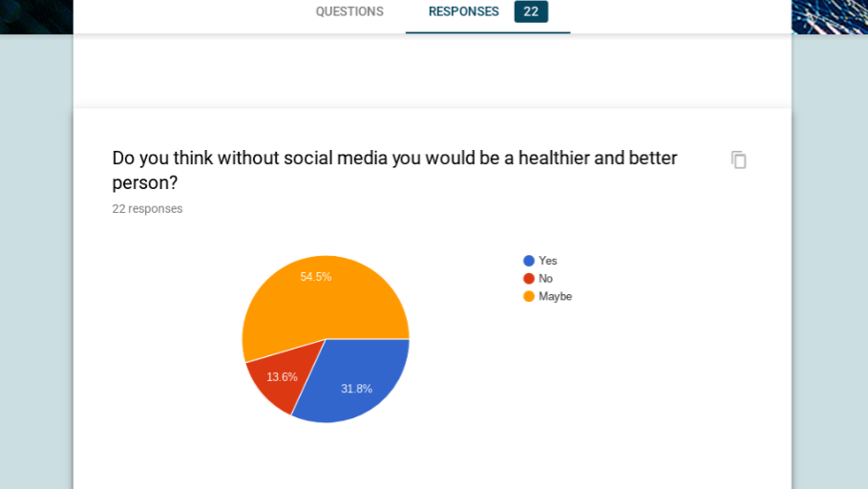This screenshot has height=489, width=868.
Task: Click the 22 responses count badge
Action: point(531,11)
